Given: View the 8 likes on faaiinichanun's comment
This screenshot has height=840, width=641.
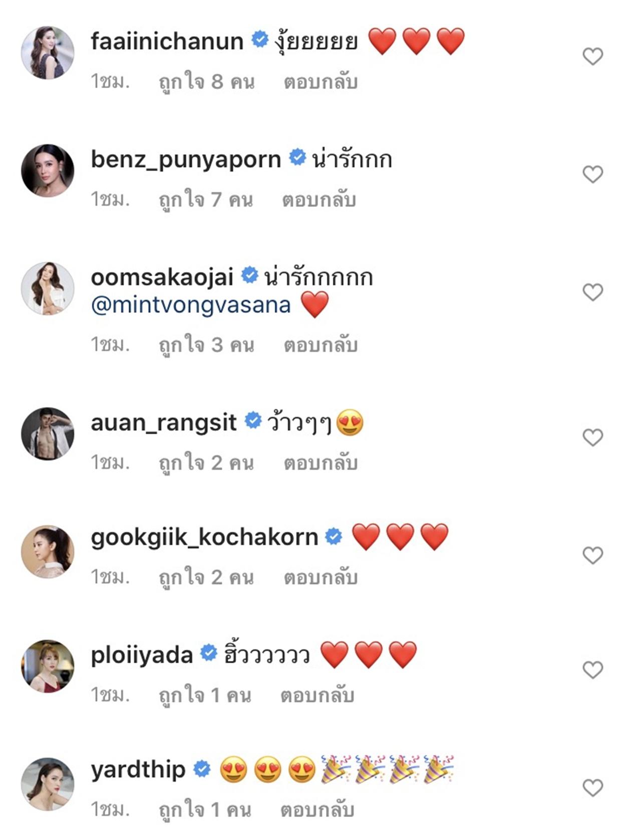Looking at the screenshot, I should (207, 82).
